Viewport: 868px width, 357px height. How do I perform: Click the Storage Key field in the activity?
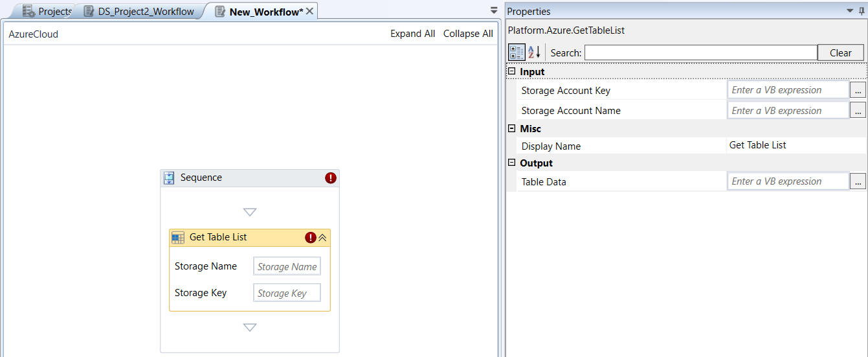click(x=287, y=293)
